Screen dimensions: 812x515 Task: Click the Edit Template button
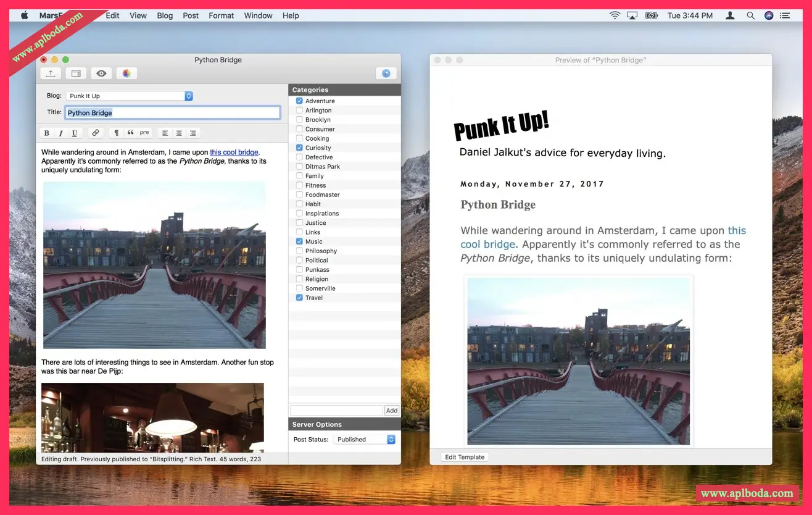click(x=465, y=457)
